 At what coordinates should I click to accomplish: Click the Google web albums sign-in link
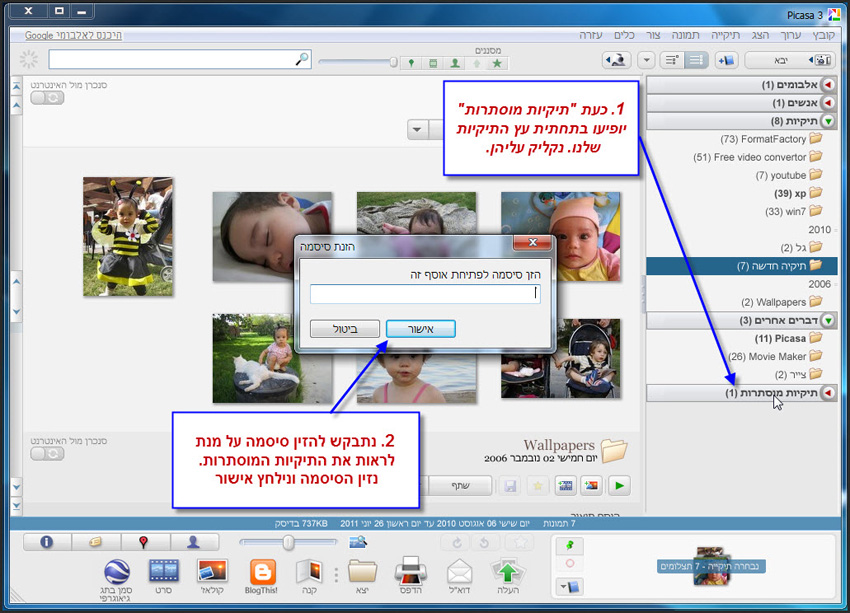tap(73, 35)
